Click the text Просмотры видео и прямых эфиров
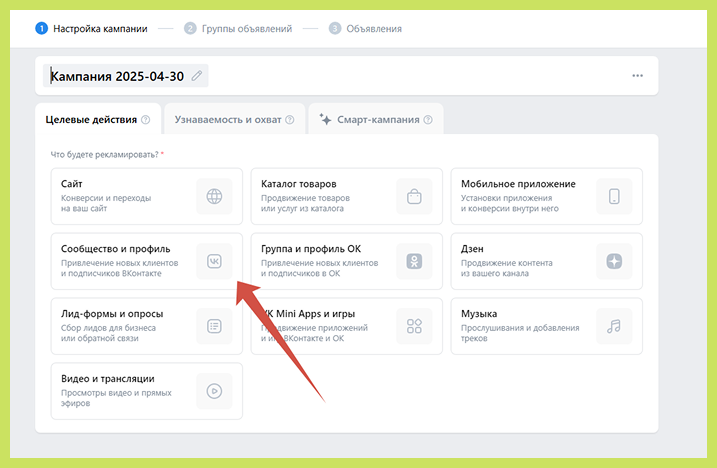This screenshot has height=468, width=717. point(116,398)
